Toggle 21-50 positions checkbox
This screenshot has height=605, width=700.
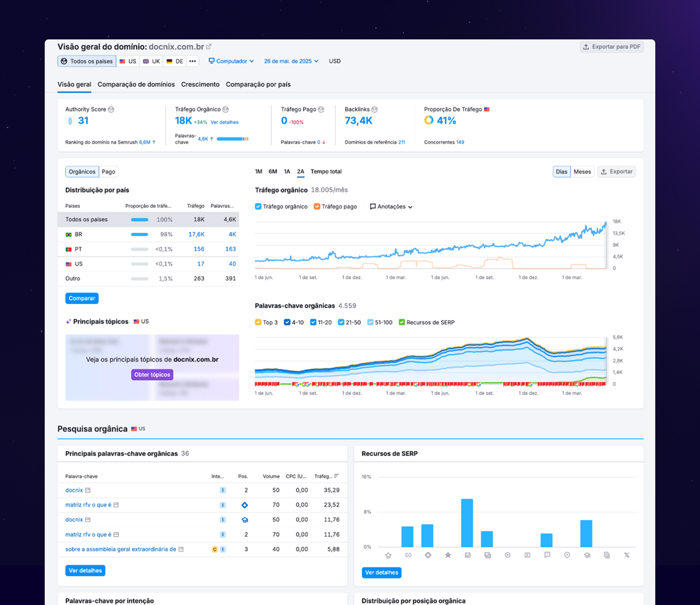tap(341, 322)
